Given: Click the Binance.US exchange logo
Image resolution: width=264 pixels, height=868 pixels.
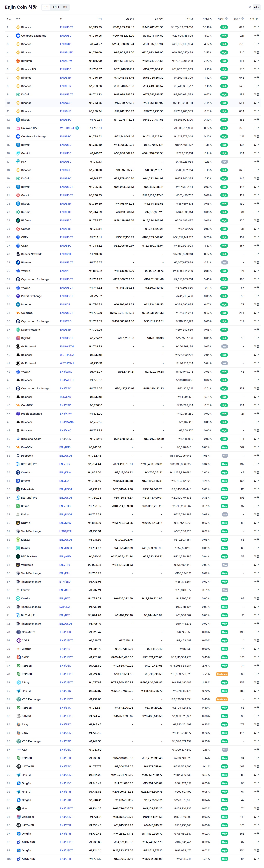Looking at the screenshot, I should pos(18,69).
